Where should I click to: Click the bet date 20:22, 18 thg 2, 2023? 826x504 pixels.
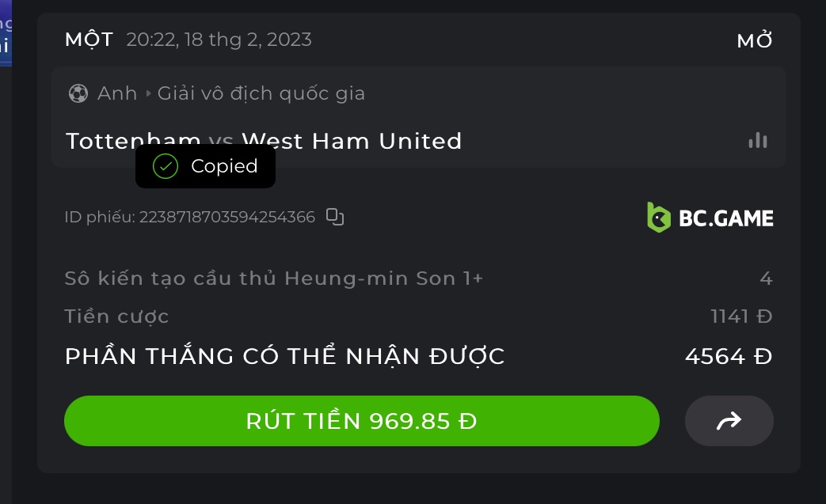click(219, 40)
